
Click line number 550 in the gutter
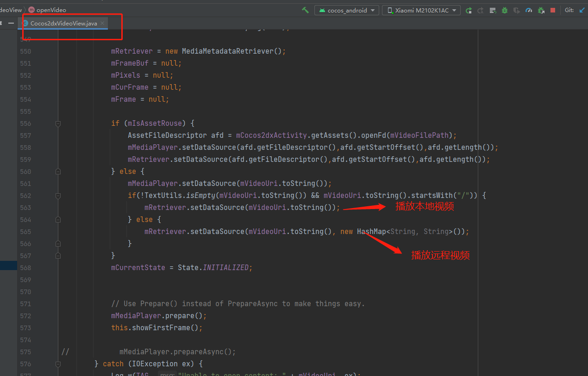click(25, 51)
